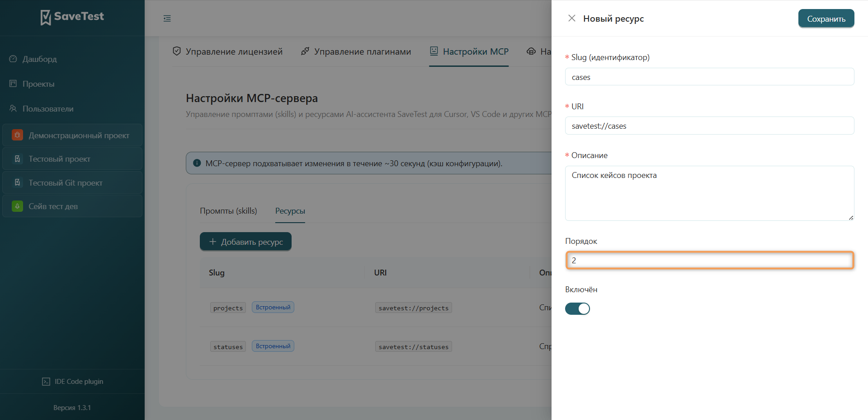The width and height of the screenshot is (868, 420).
Task: Click the Настройки MCP tab icon
Action: (x=434, y=51)
